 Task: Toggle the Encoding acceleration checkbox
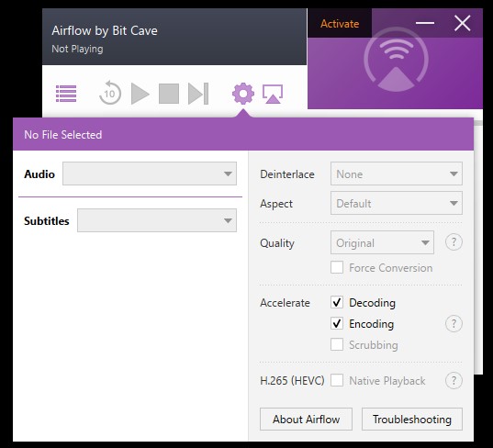coord(337,323)
